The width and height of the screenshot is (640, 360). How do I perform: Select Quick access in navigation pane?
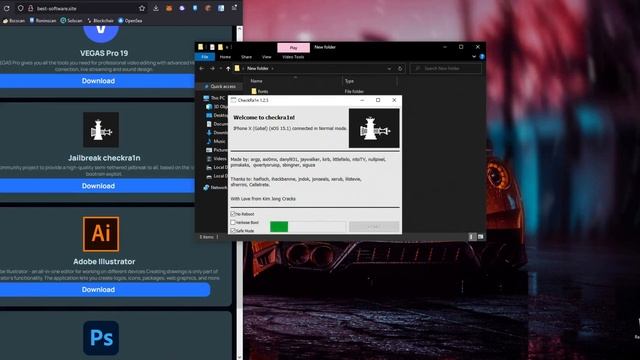pos(220,87)
